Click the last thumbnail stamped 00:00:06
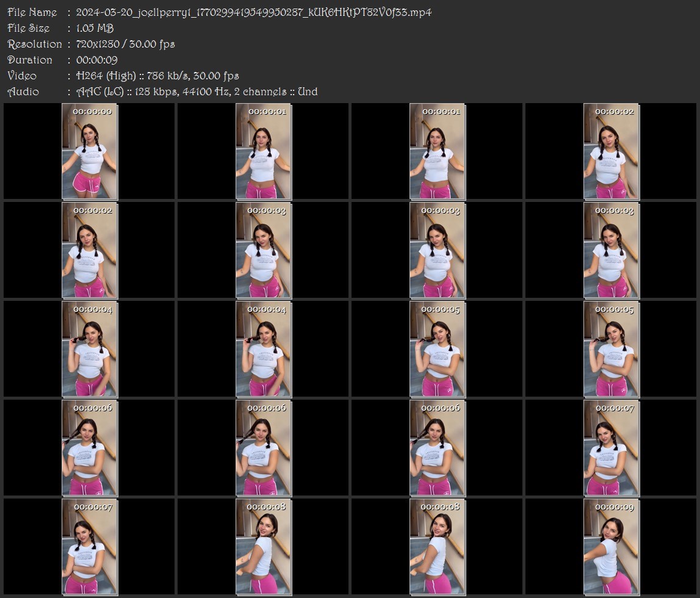Screen dimensions: 700x598 click(438, 448)
